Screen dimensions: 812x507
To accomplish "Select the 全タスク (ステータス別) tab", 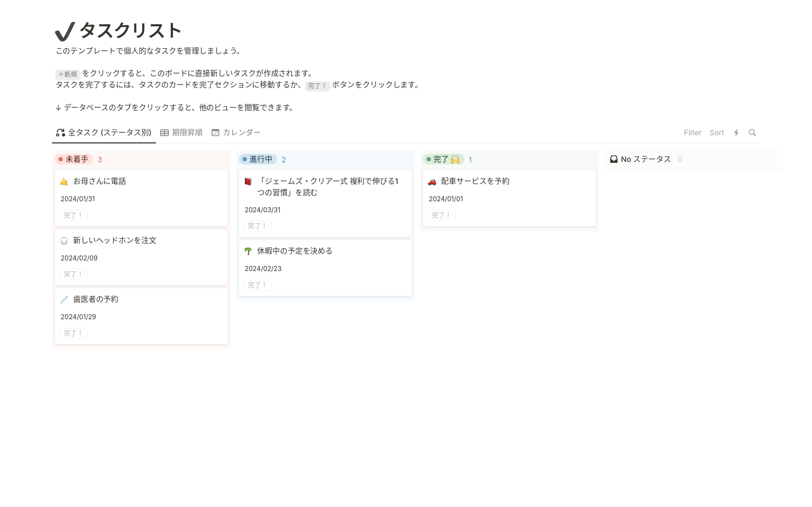I will 104,133.
